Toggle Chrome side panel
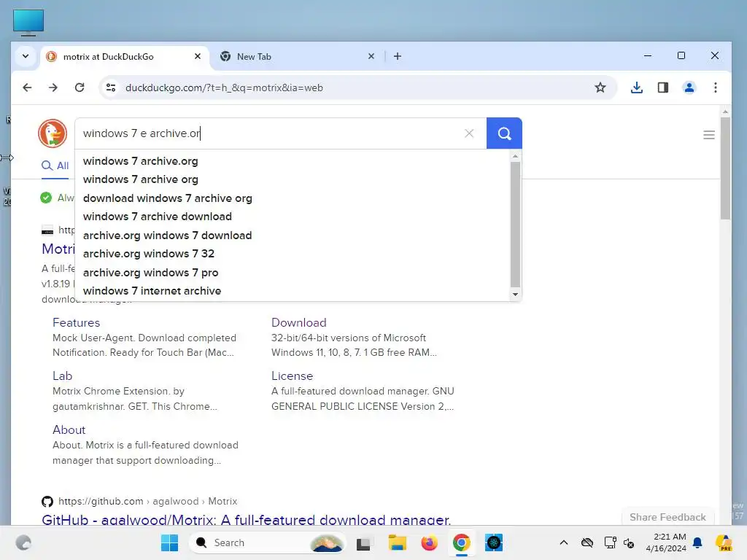Image resolution: width=747 pixels, height=560 pixels. pyautogui.click(x=662, y=87)
